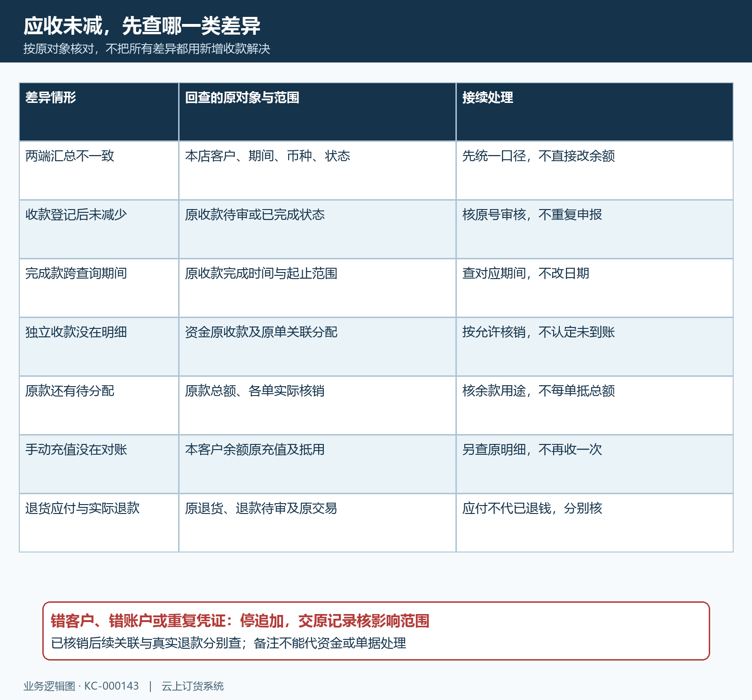Click the cell '原收款完成时间与起止范围'
The image size is (752, 700).
pos(317,288)
